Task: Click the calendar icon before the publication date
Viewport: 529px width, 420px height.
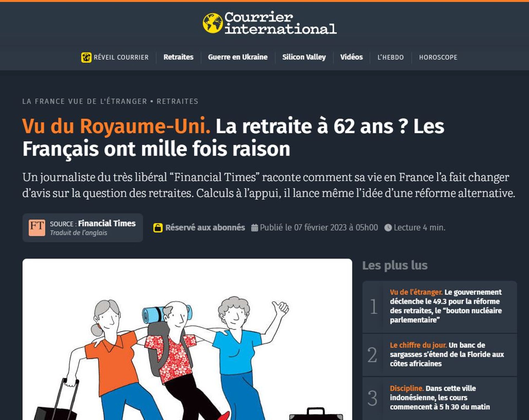Action: pyautogui.click(x=255, y=228)
